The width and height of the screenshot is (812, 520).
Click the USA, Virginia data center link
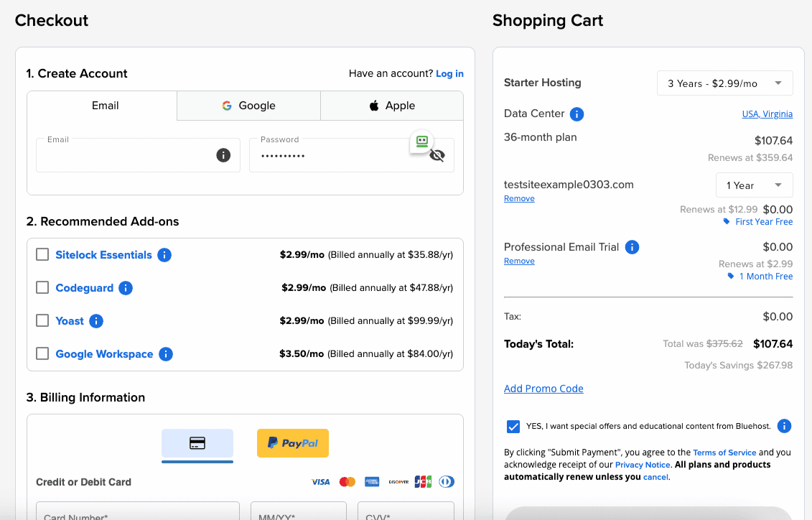tap(767, 114)
